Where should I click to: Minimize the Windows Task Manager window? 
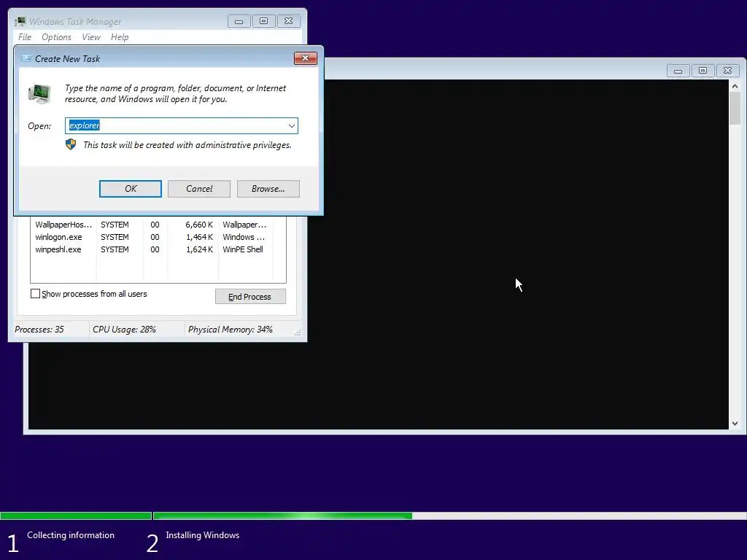coord(239,21)
